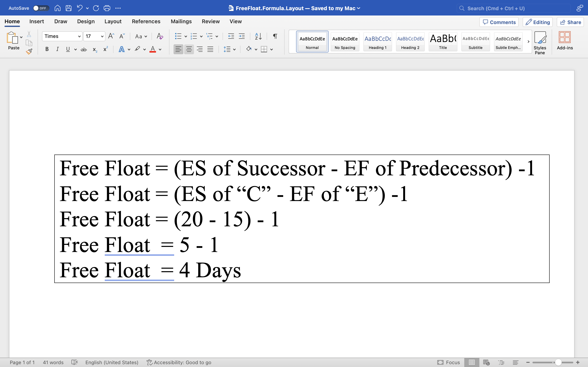This screenshot has height=367, width=588.
Task: Toggle bold formatting
Action: 47,49
